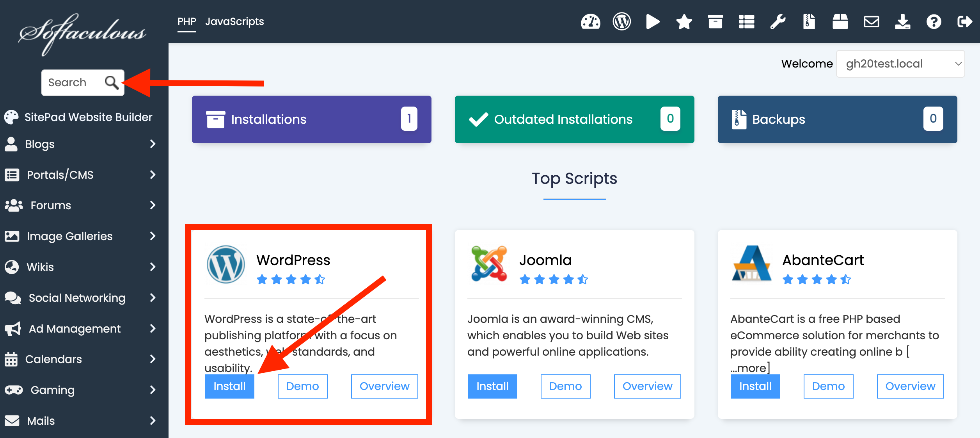Click the wrench settings icon
980x438 pixels.
778,22
